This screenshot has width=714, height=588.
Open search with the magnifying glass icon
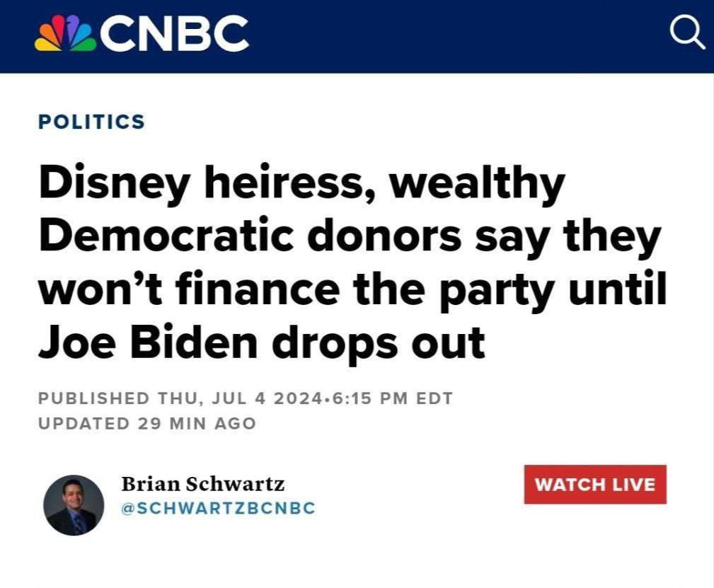(687, 33)
